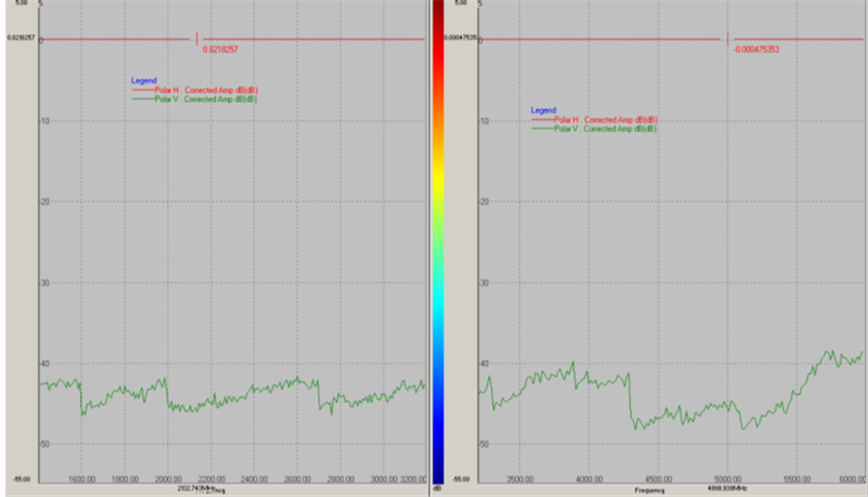Click the -55.00 lower limit field of right plot
The image size is (868, 497).
click(x=461, y=480)
